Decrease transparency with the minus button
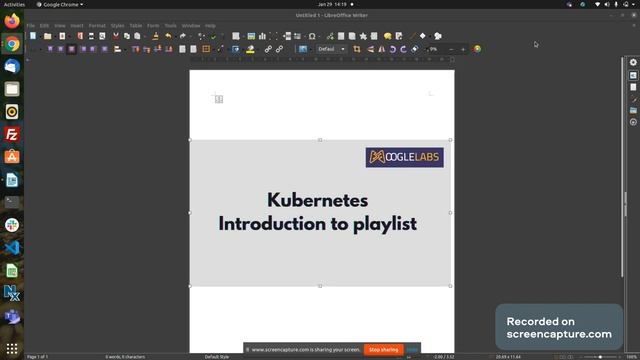Viewport: 640px width, 360px height. pos(451,49)
